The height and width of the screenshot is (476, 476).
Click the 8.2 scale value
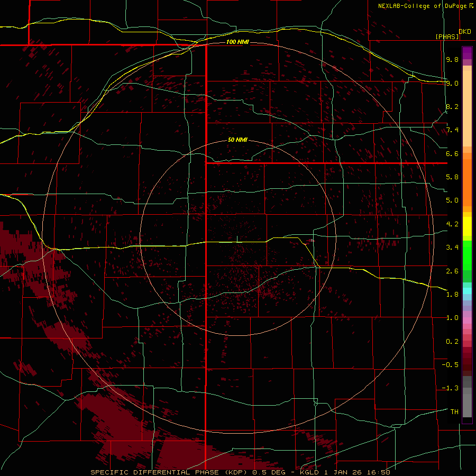452,106
